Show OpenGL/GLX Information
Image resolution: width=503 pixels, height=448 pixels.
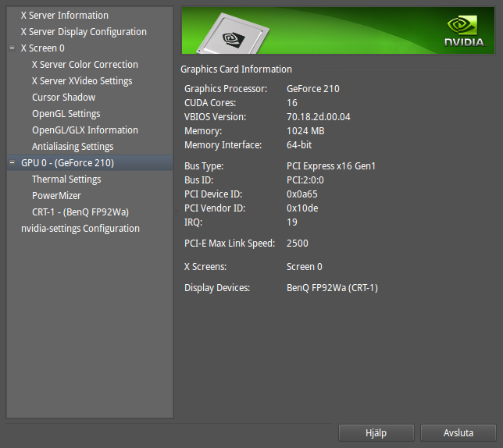[x=85, y=130]
